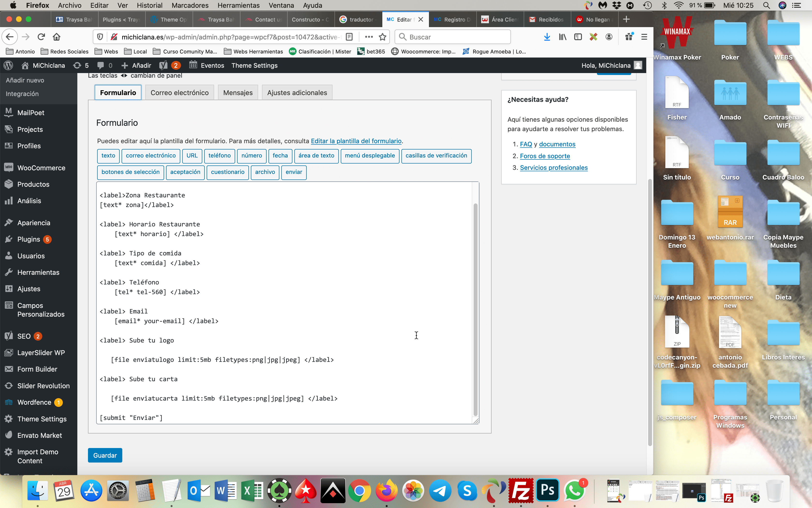Toggle the Firefox sidebar view icon
This screenshot has width=812, height=508.
pos(578,37)
